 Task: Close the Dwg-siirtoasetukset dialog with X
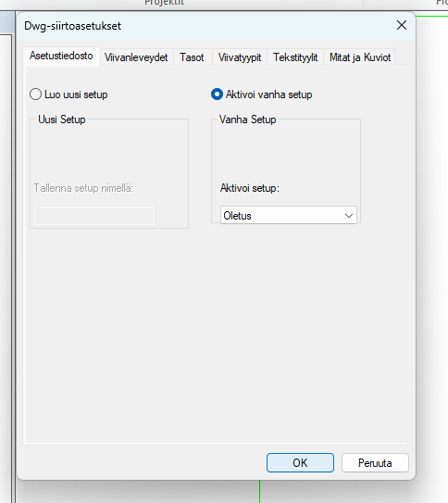point(401,25)
